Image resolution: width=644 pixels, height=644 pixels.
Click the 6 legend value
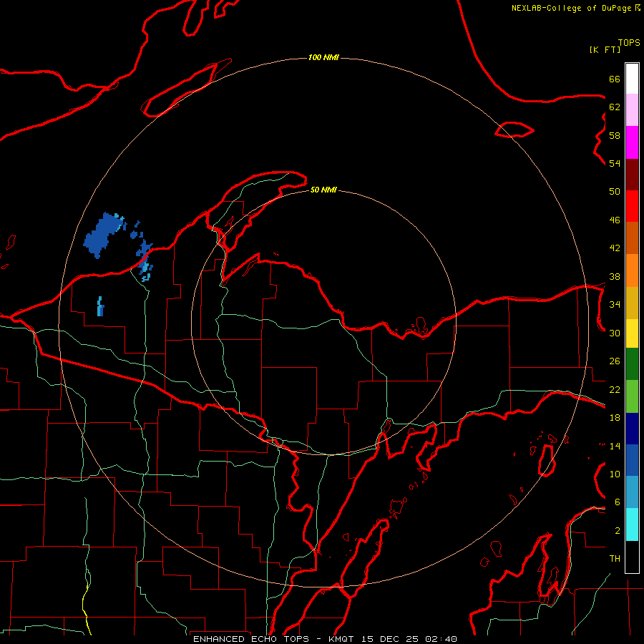[x=618, y=502]
